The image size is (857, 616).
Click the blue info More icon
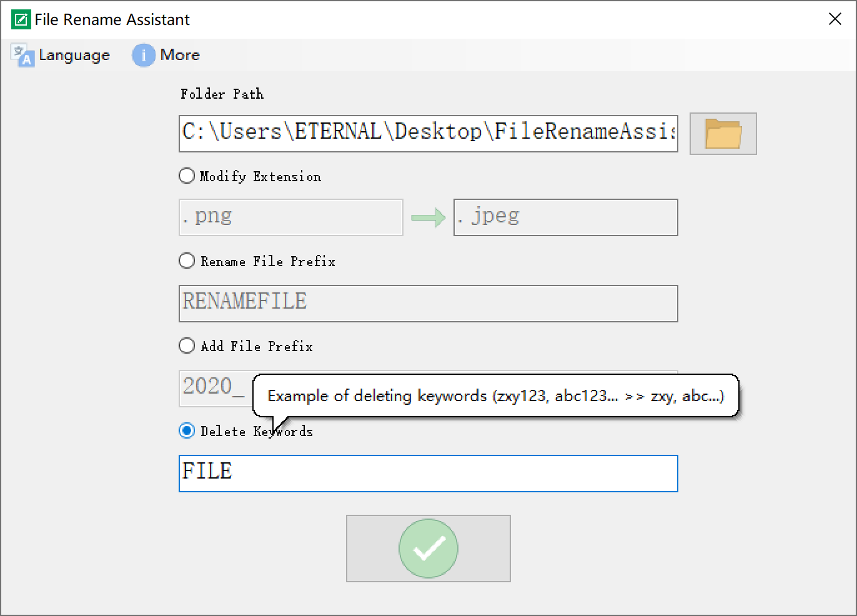coord(143,56)
